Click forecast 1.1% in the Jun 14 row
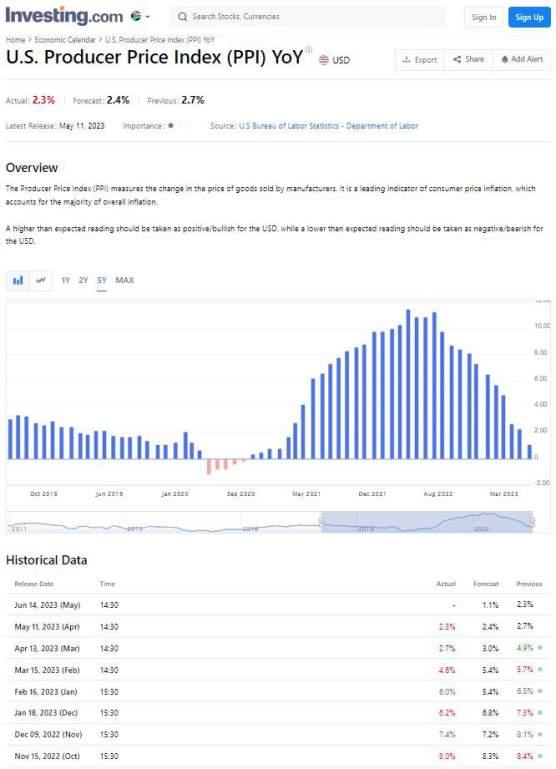 coord(490,605)
